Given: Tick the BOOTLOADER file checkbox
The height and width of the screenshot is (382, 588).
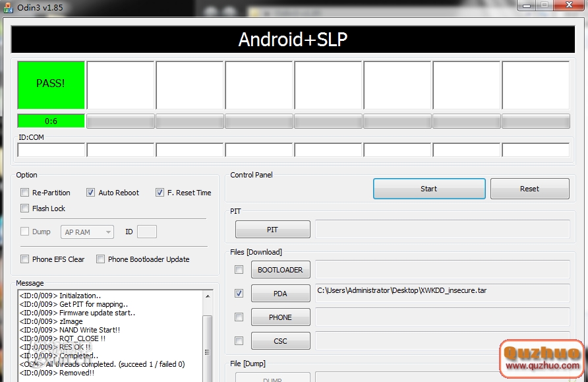Looking at the screenshot, I should (x=239, y=269).
